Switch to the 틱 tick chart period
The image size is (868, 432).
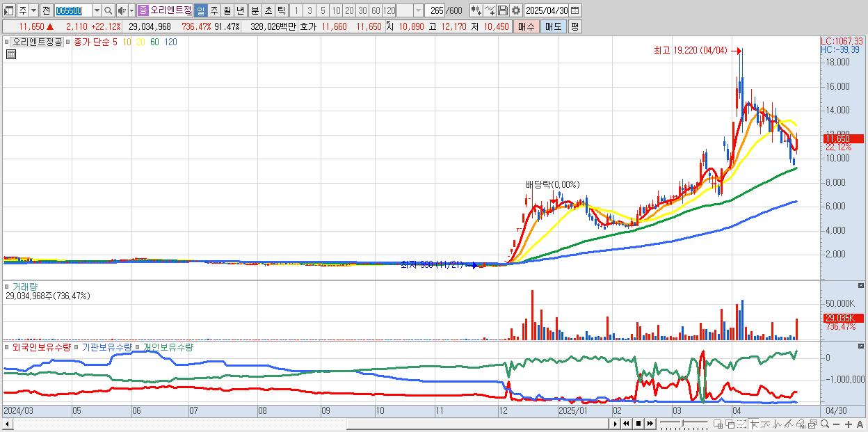coord(281,10)
